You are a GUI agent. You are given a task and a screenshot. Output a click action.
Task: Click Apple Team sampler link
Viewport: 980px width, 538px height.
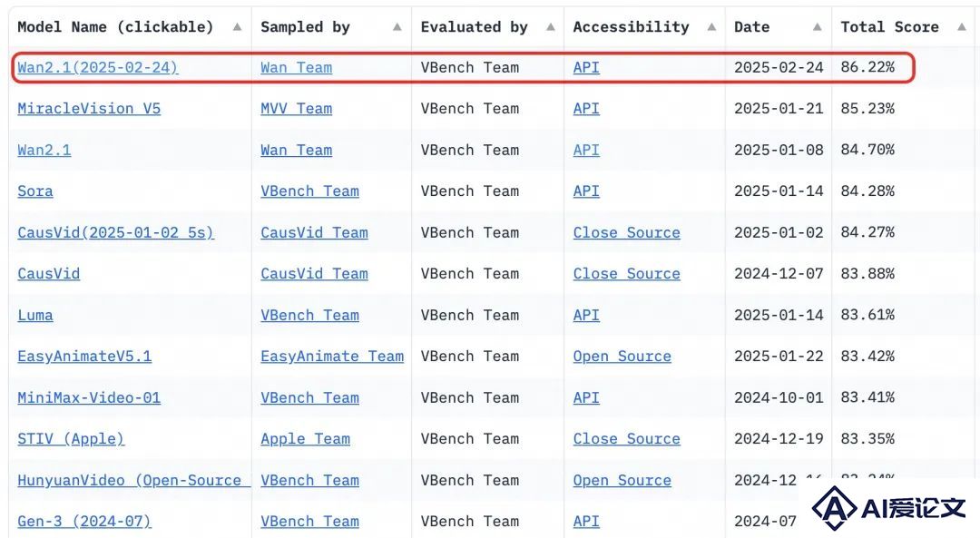(305, 438)
